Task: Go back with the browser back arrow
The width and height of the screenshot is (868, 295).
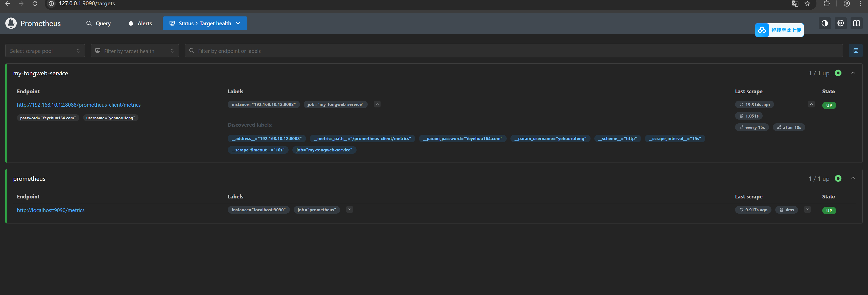Action: pos(8,4)
